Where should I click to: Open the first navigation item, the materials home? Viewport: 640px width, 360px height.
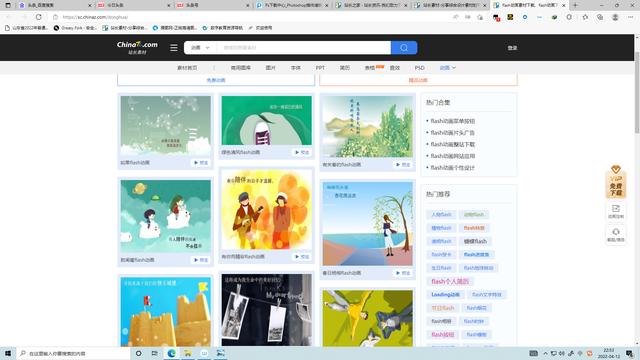click(x=187, y=68)
